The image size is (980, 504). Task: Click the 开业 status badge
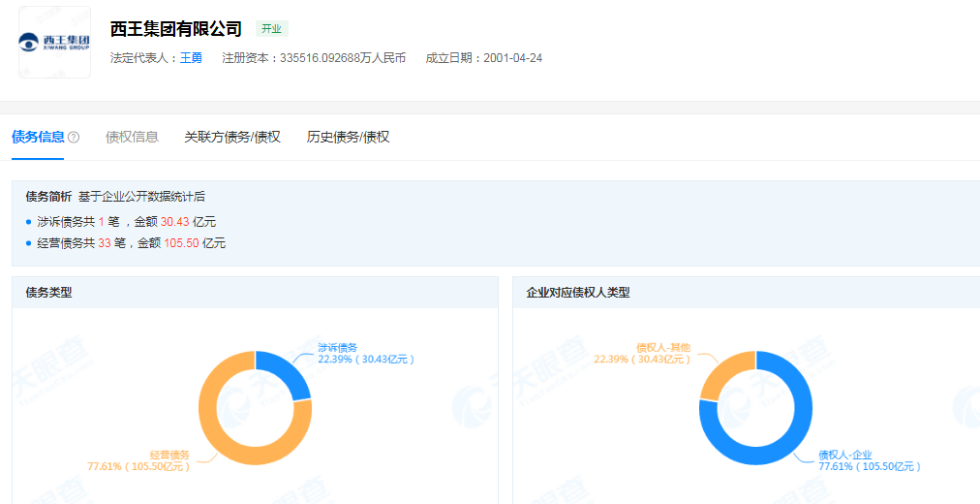coord(272,29)
